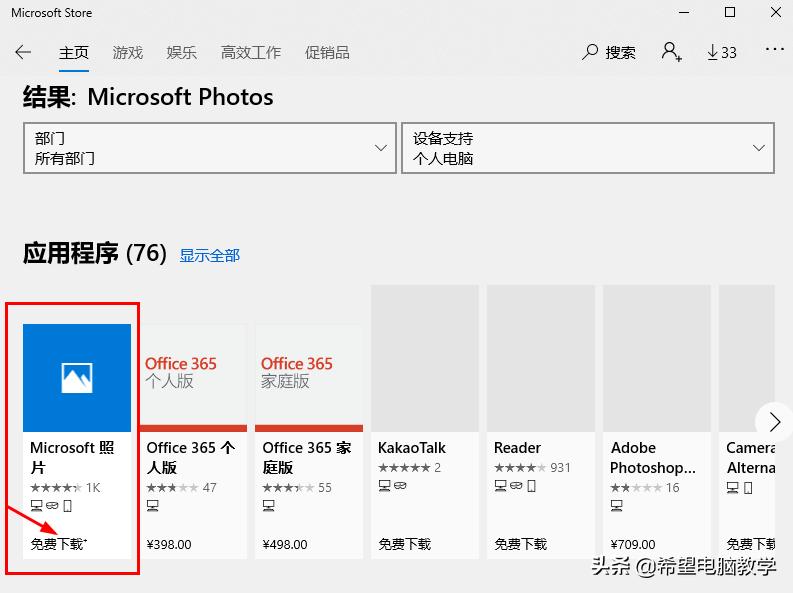Go back with the arrow icon
The height and width of the screenshot is (593, 793).
click(x=23, y=52)
